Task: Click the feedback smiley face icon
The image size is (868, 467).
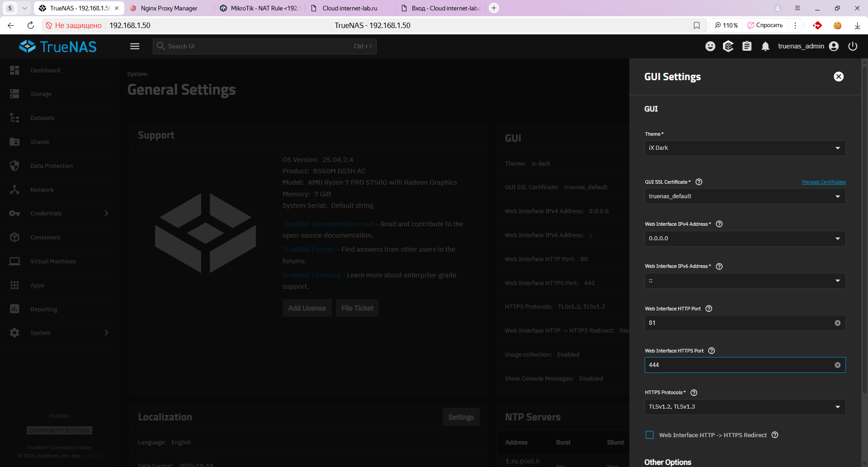Action: [x=710, y=46]
